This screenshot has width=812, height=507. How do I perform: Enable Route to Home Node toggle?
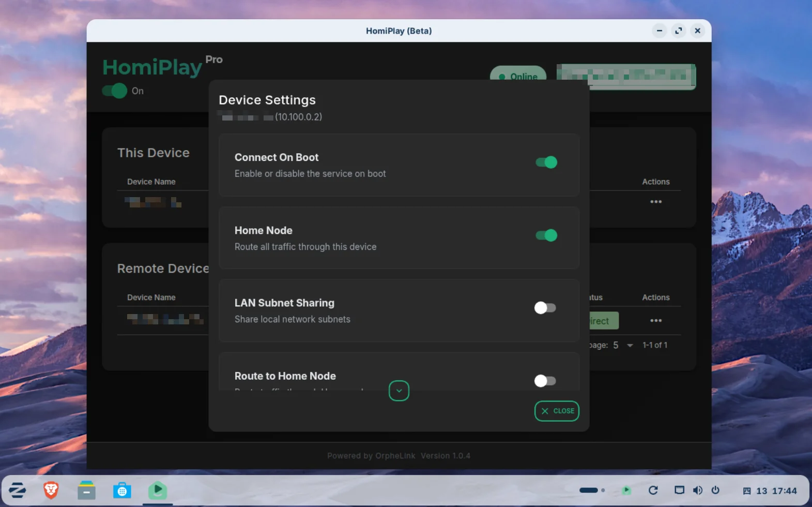545,381
